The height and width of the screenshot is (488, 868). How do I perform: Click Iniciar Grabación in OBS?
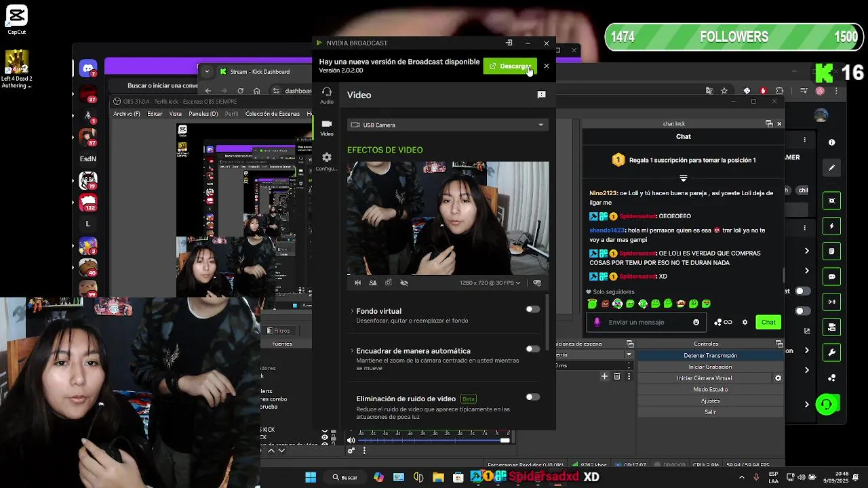click(710, 367)
